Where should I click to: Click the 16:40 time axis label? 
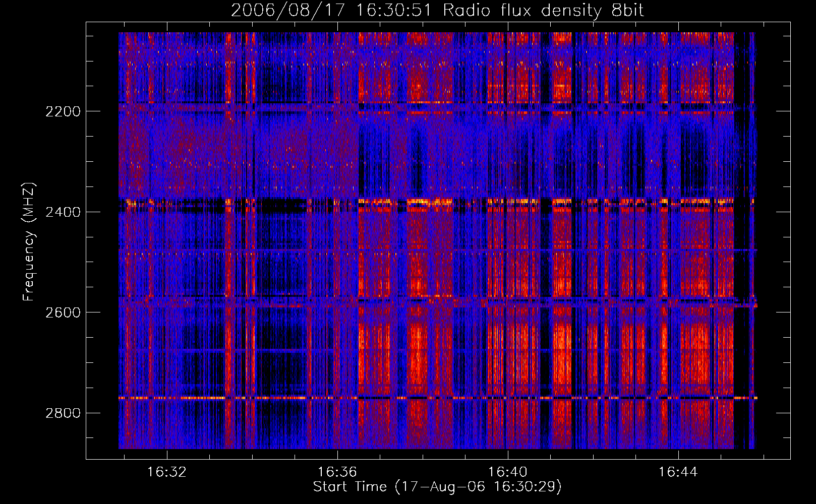coord(508,472)
